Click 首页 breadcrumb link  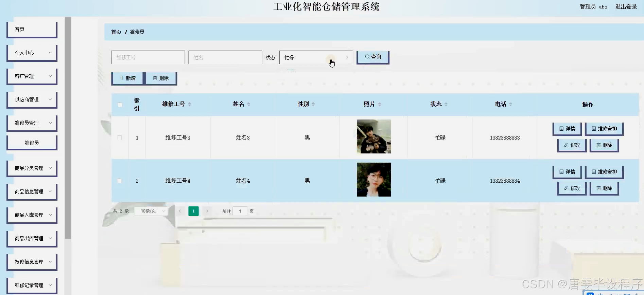(x=116, y=32)
